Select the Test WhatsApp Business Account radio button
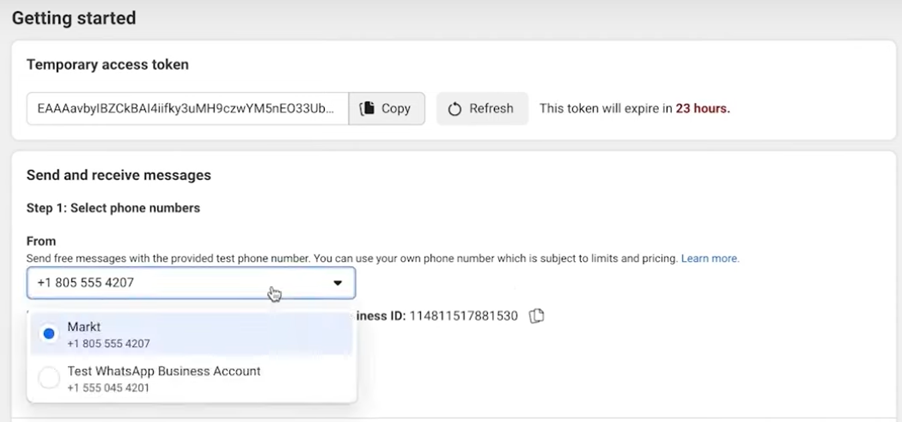This screenshot has height=422, width=902. tap(48, 378)
